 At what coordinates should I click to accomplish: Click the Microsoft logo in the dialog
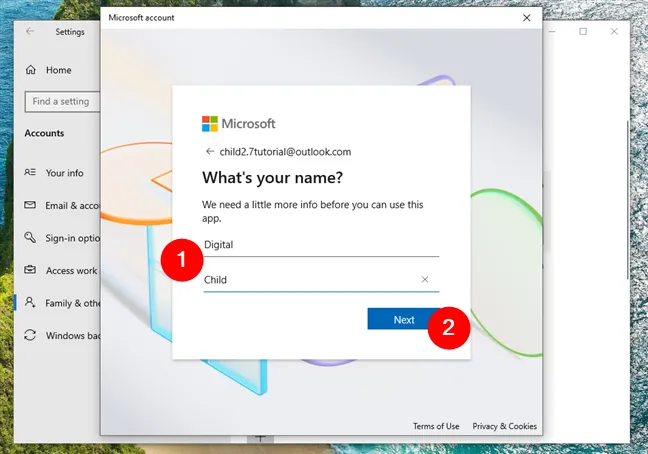(238, 124)
